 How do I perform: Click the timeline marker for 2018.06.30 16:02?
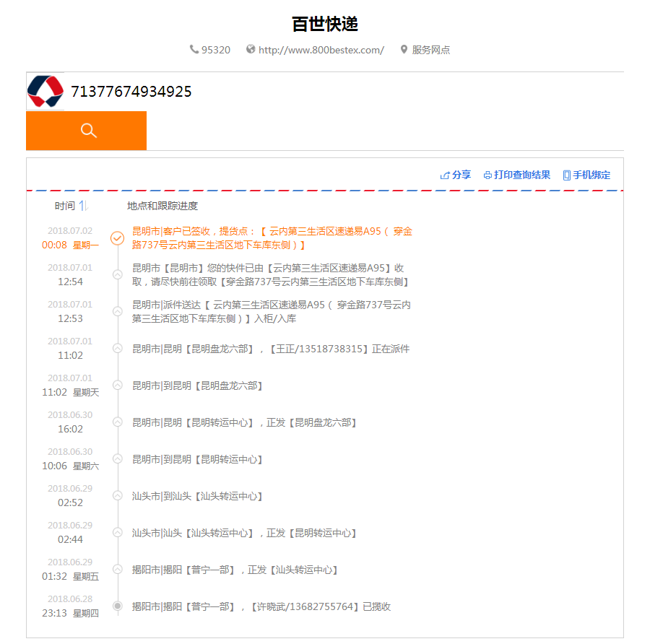coord(118,422)
